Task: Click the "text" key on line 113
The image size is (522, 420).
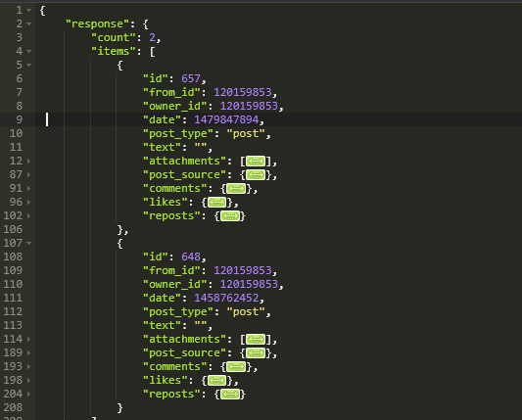Action: (162, 325)
